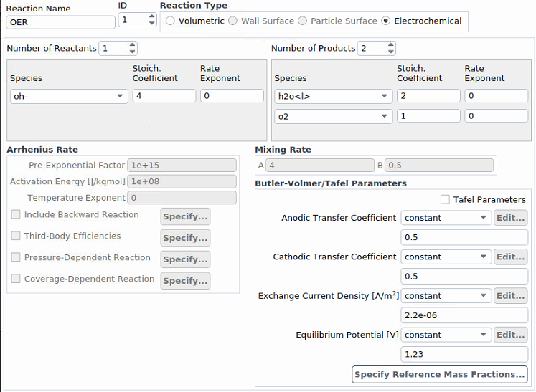
Task: Open the o2 product species dropdown
Action: [x=333, y=116]
